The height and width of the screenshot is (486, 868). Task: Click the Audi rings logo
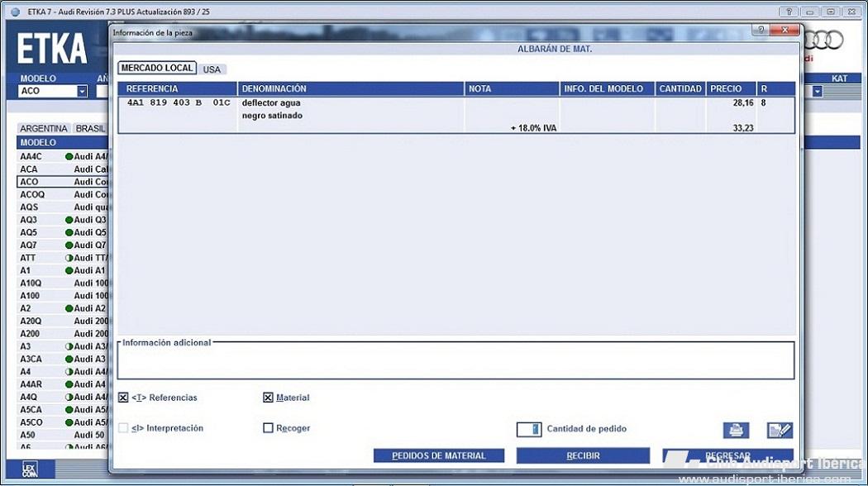pos(824,40)
